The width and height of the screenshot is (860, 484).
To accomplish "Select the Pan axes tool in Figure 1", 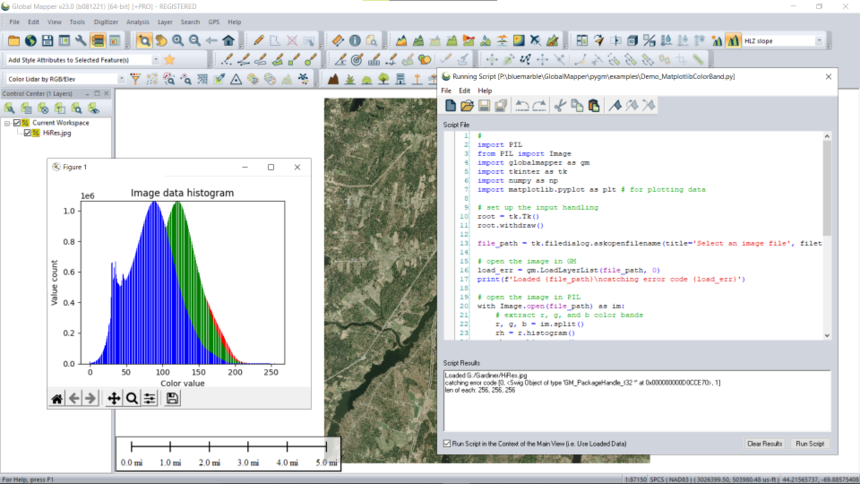I will click(114, 398).
